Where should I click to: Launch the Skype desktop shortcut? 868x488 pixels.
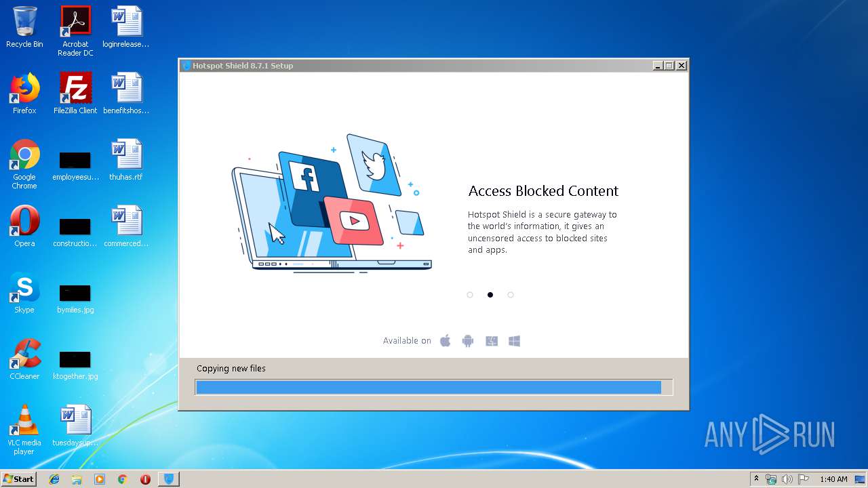coord(24,293)
